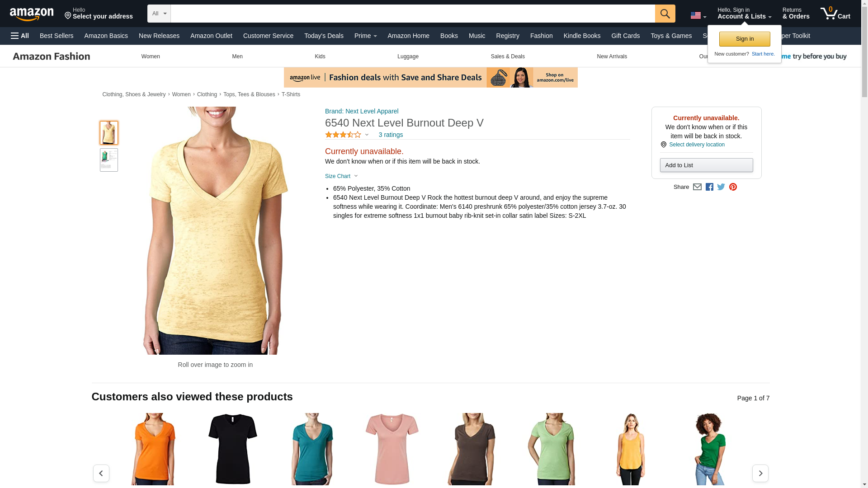Click the search magnifier button
868x488 pixels.
[665, 14]
